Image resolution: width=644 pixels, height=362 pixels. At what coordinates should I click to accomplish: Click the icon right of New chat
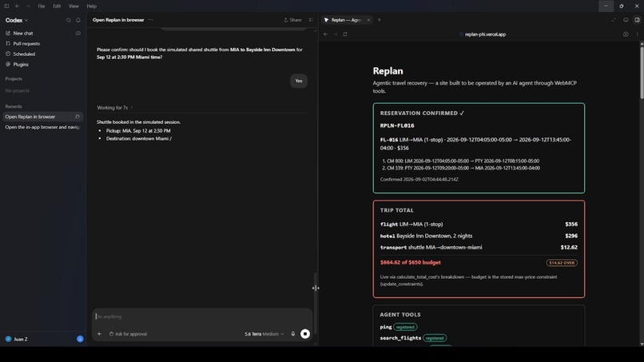[78, 34]
